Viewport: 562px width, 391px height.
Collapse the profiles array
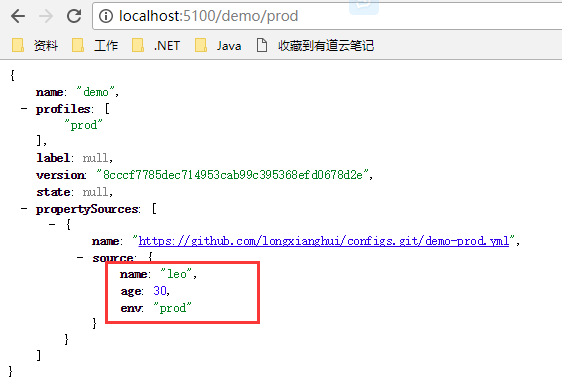point(24,108)
